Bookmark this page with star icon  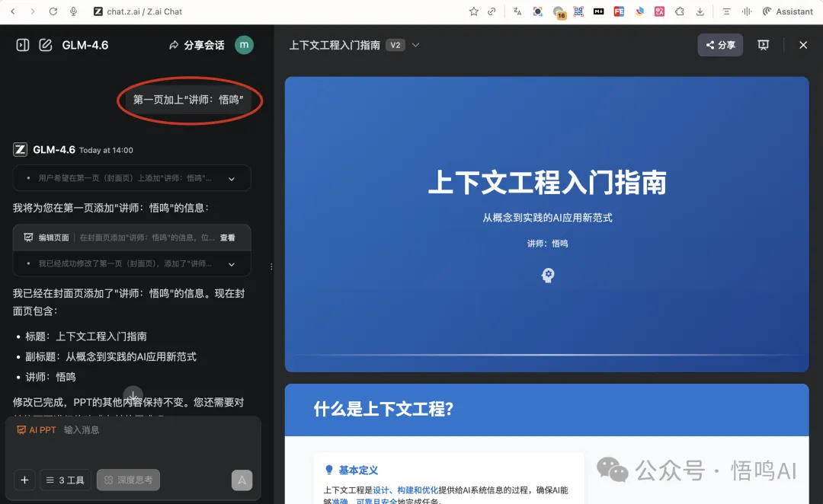[473, 11]
